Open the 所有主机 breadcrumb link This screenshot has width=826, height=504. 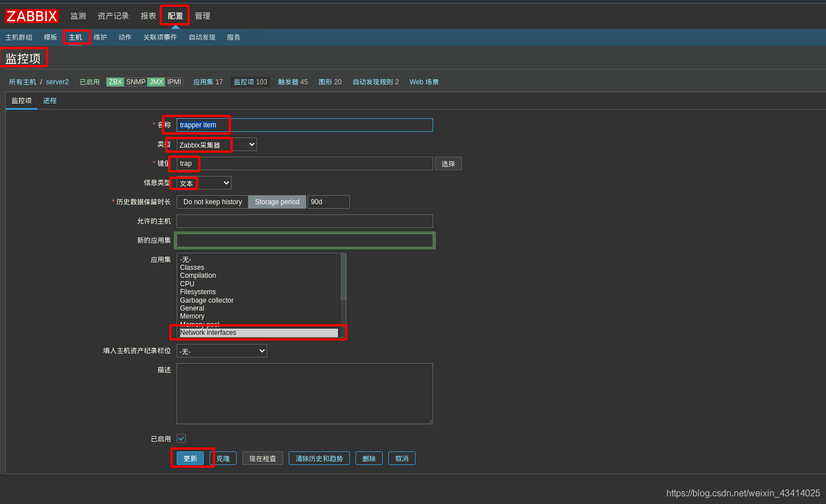23,82
